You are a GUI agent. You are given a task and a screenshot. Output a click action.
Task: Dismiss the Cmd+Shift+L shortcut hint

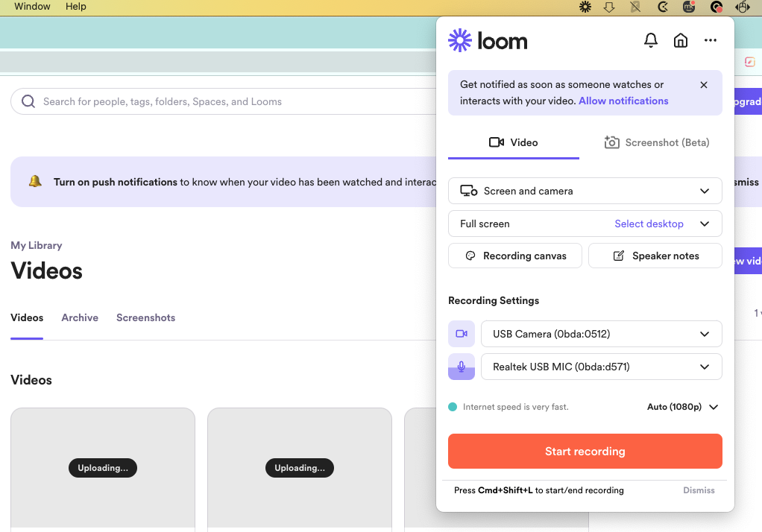pyautogui.click(x=699, y=490)
